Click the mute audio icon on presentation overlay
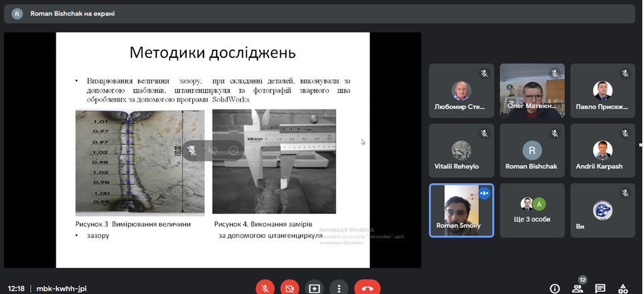Viewport: 644px width, 294px height. 212,151
